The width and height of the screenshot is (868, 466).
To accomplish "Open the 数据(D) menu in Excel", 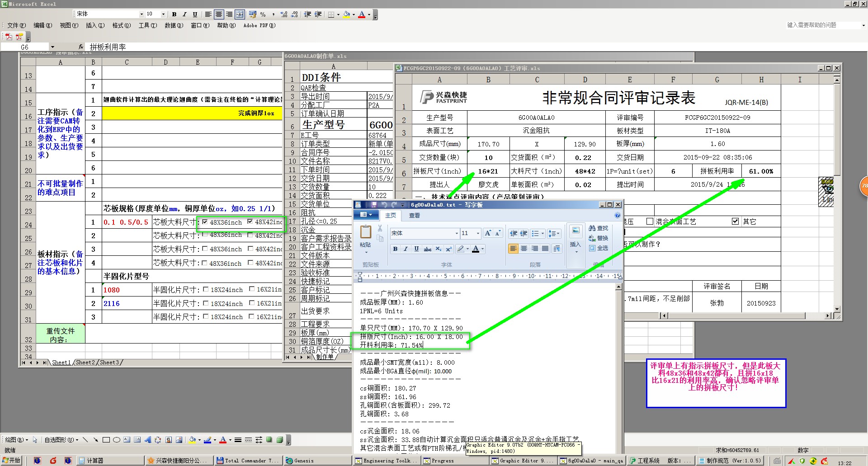I will pyautogui.click(x=174, y=26).
